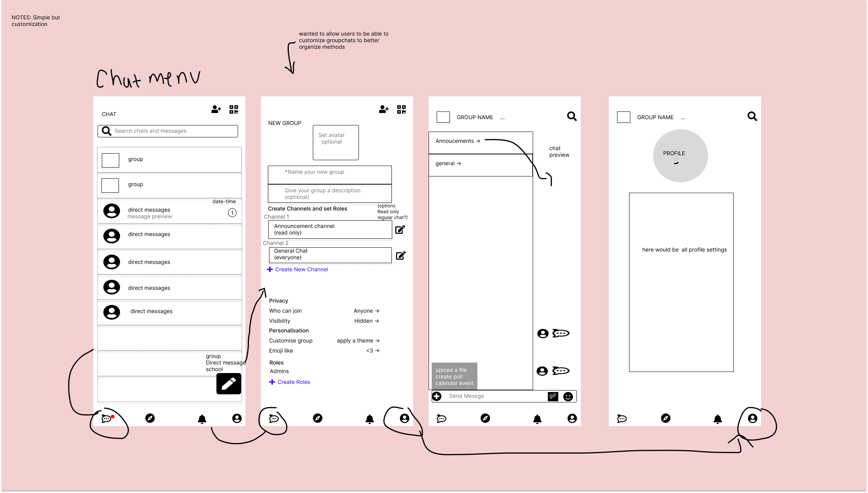Select Visibility Hidden dropdown
The image size is (868, 493).
(x=366, y=320)
